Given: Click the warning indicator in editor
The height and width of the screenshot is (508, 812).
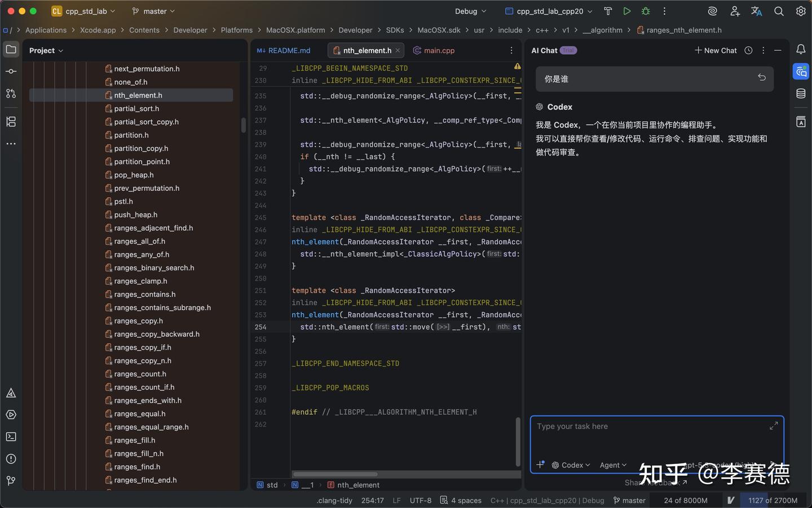Looking at the screenshot, I should pos(517,66).
